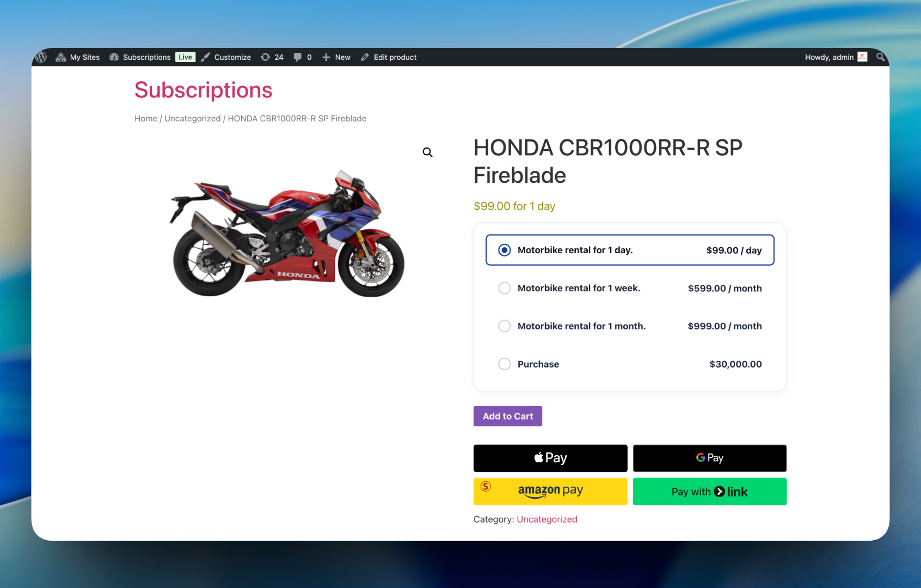Open My Sites in admin bar

click(78, 57)
